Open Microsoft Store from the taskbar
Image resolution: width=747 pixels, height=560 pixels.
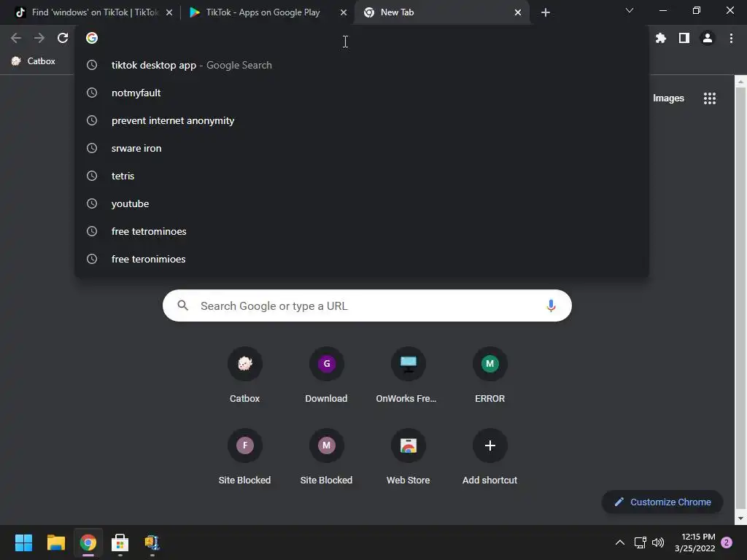(x=120, y=542)
